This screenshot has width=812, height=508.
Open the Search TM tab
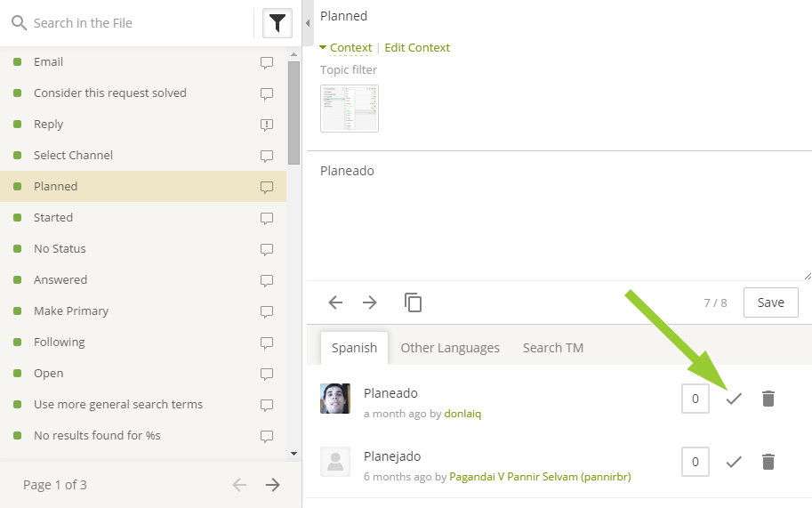(x=553, y=348)
